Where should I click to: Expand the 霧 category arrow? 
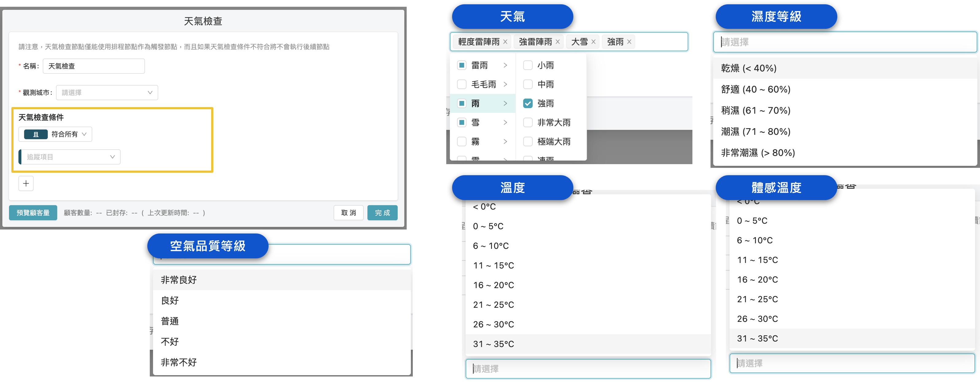[505, 141]
